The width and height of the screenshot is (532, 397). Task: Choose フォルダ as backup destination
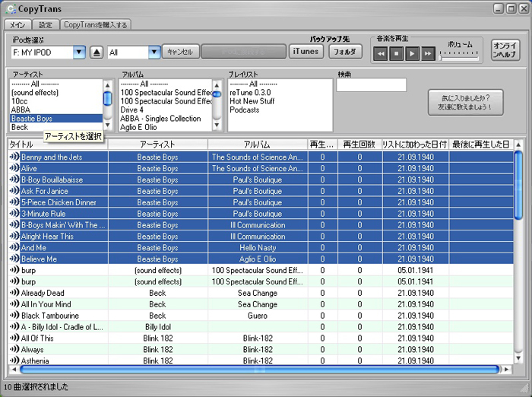click(x=345, y=52)
